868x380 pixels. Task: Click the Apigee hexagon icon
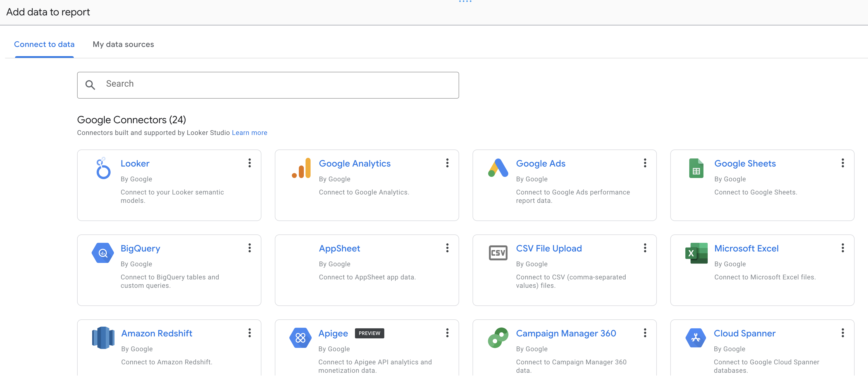tap(300, 338)
